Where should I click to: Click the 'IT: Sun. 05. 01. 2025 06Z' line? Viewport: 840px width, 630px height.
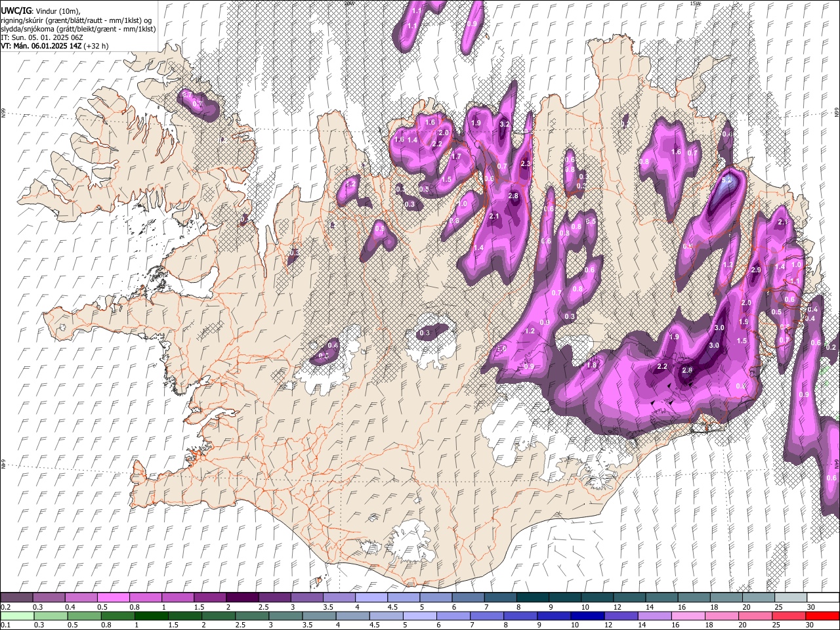click(41, 37)
